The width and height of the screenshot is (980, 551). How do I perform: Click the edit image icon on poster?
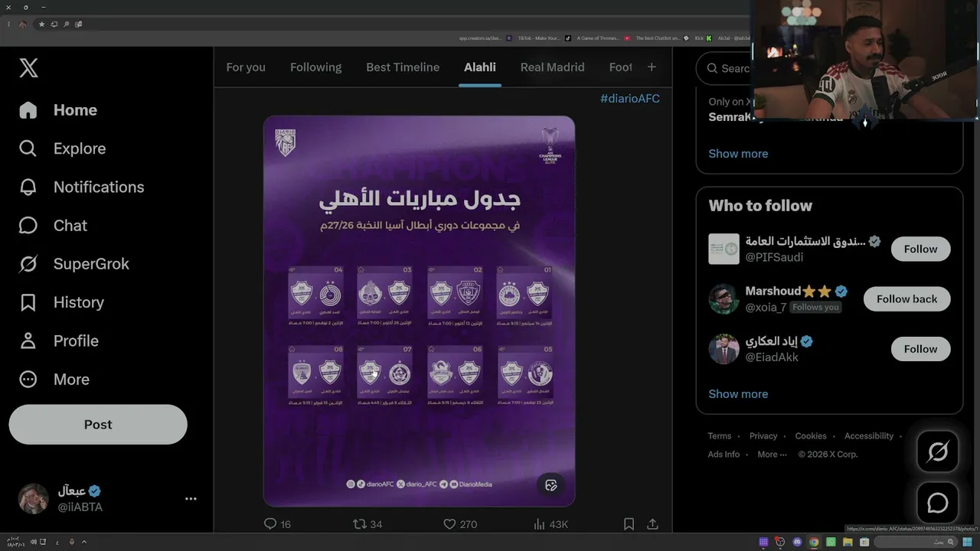pos(550,485)
